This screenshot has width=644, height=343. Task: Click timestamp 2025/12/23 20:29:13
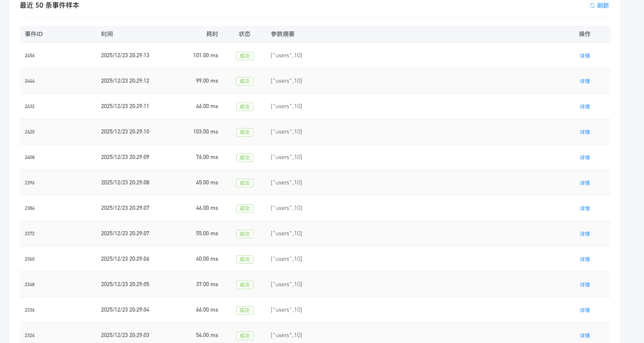[x=125, y=56]
